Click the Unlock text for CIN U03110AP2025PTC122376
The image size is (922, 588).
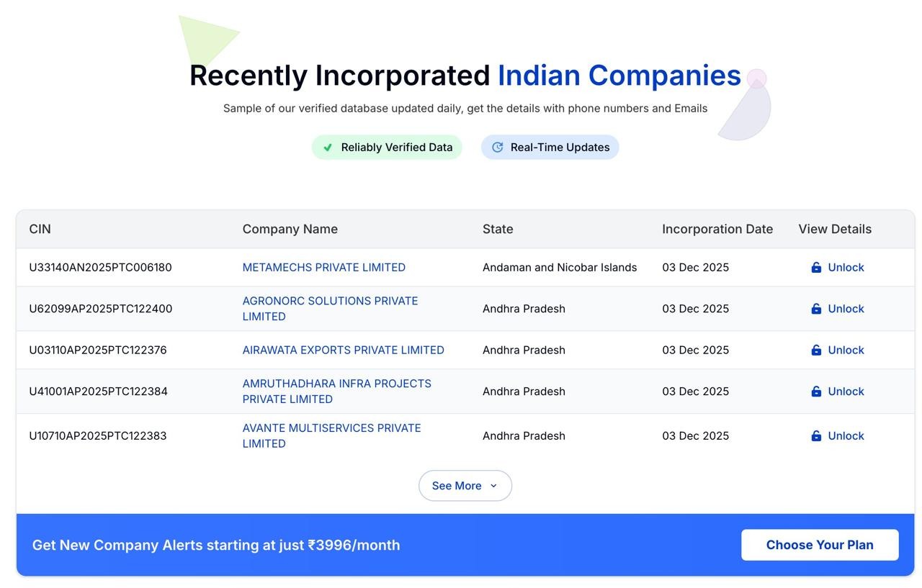846,350
